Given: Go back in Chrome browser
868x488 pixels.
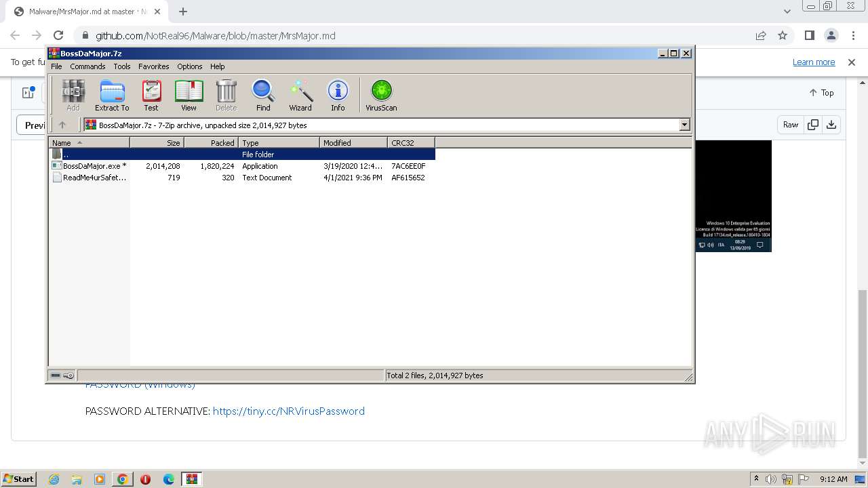Looking at the screenshot, I should 15,35.
